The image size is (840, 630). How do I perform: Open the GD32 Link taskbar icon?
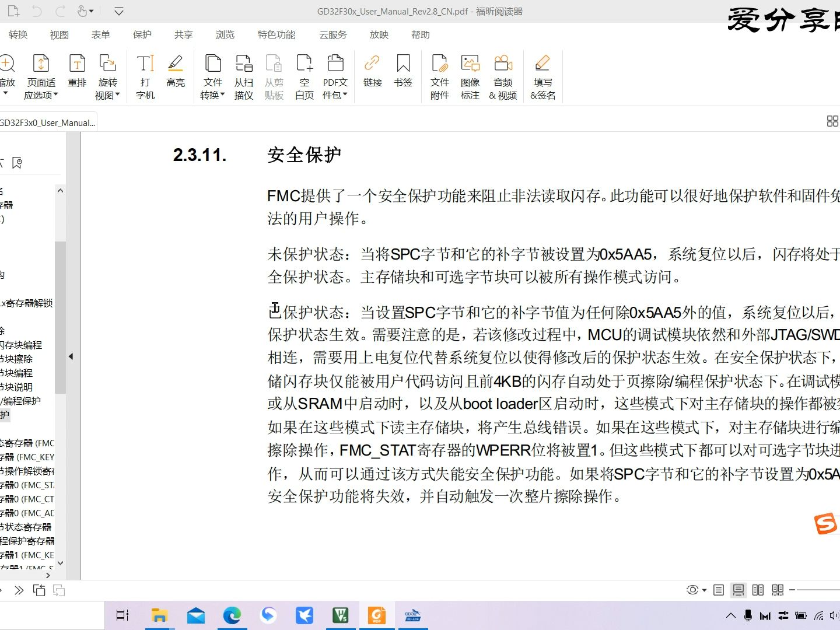(x=413, y=615)
